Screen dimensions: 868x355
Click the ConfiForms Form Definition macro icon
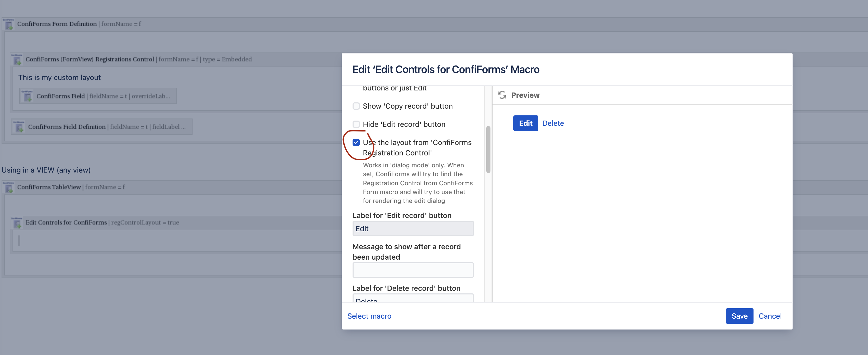9,24
